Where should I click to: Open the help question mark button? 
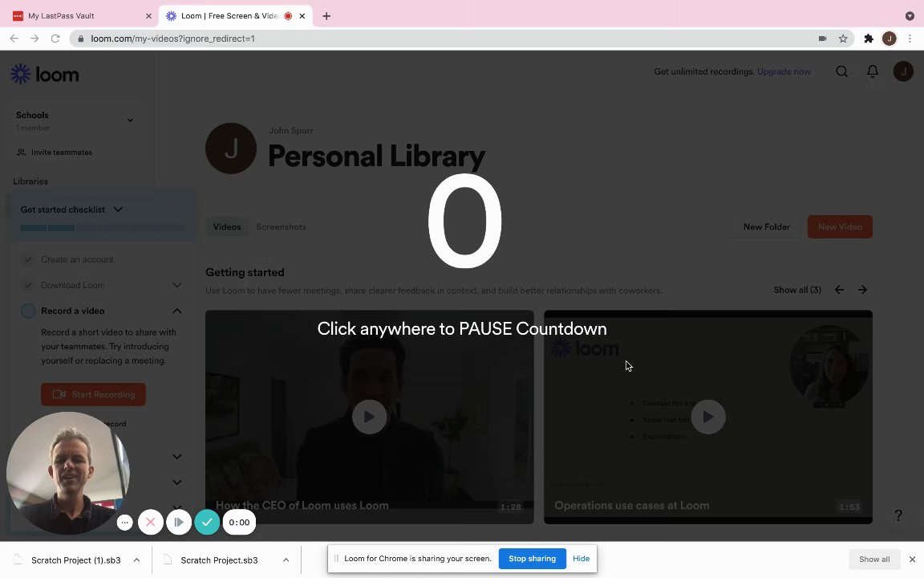click(x=898, y=515)
